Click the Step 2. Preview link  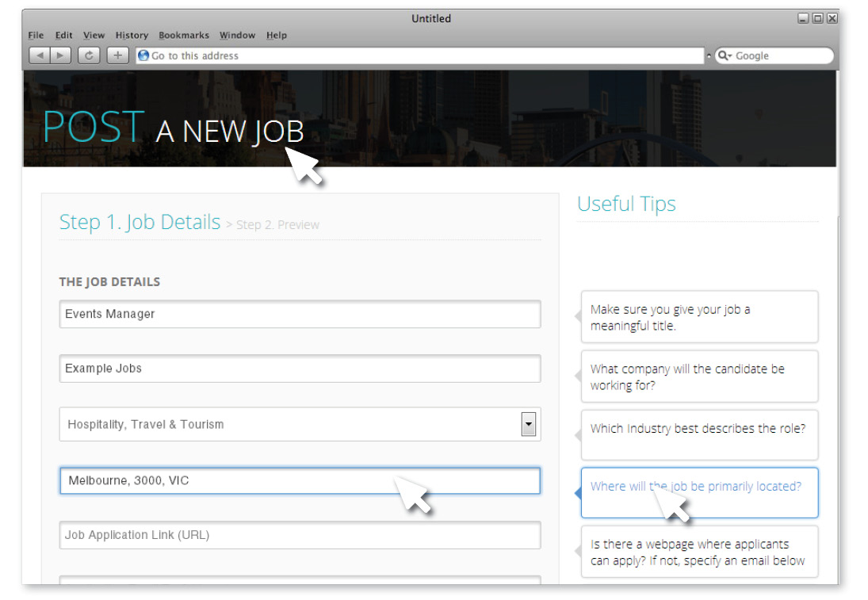click(x=277, y=225)
